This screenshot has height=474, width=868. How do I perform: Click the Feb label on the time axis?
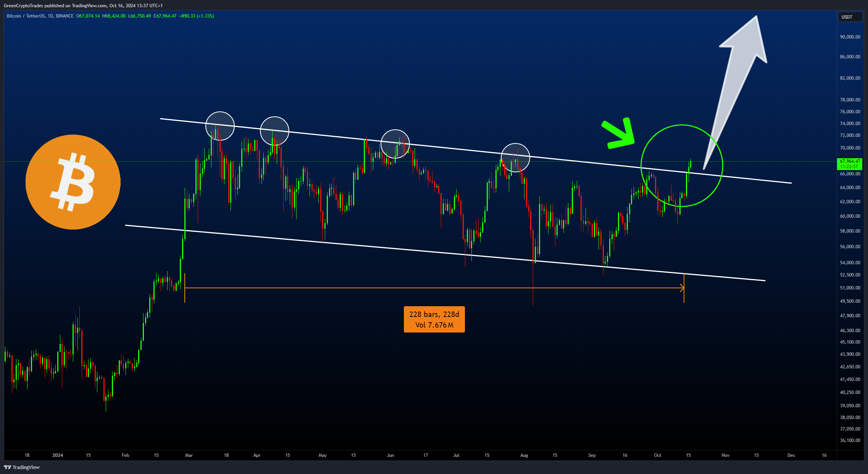[125, 455]
